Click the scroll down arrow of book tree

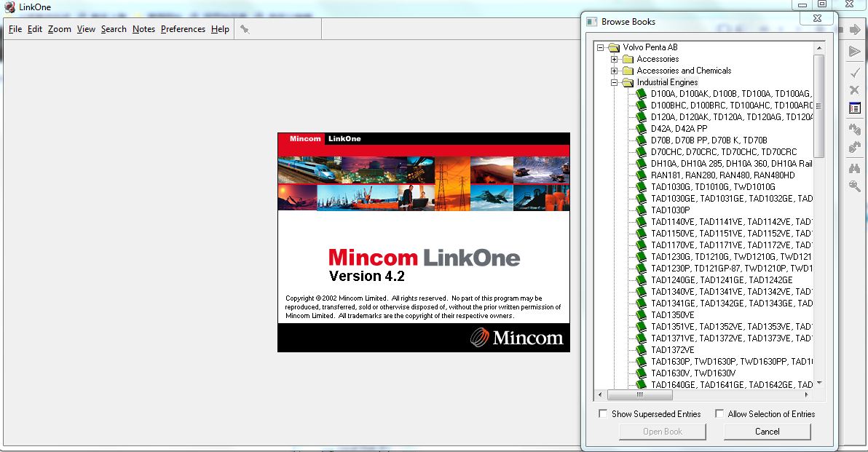point(818,383)
